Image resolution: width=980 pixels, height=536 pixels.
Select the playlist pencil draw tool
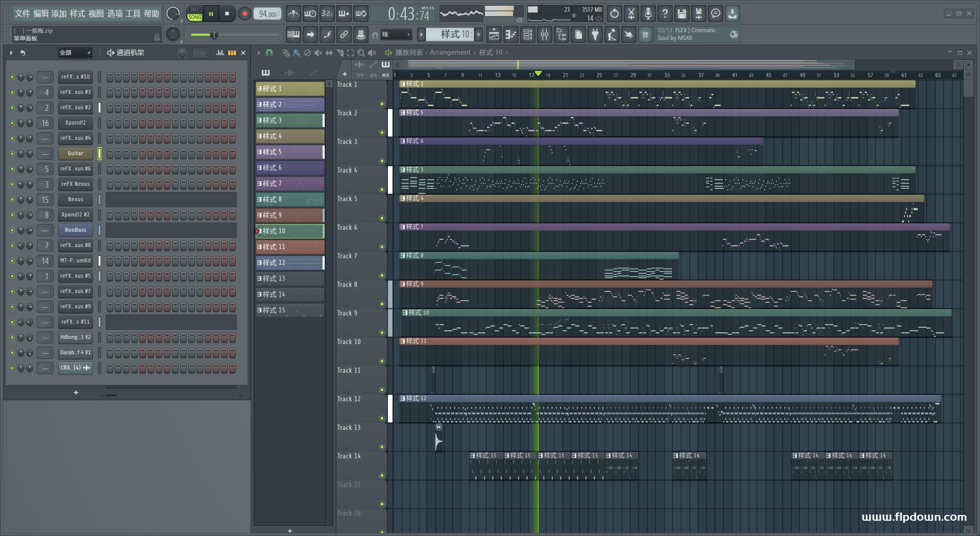tap(286, 53)
